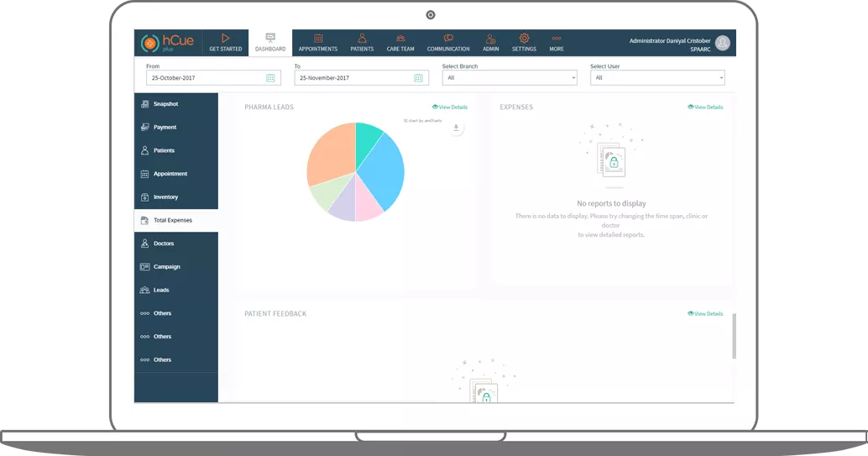868x456 pixels.
Task: Click the Snapshot sidebar icon
Action: [144, 103]
